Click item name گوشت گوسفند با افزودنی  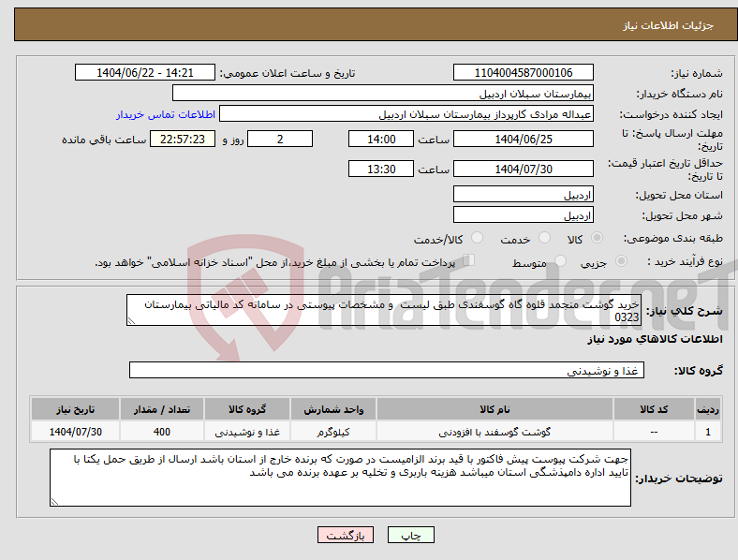[494, 432]
